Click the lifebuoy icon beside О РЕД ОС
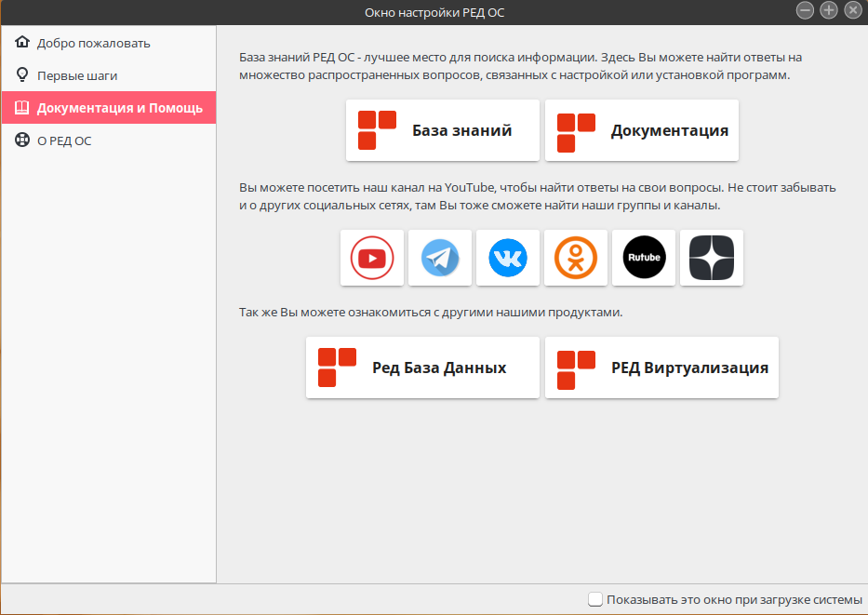This screenshot has width=868, height=615. [22, 140]
